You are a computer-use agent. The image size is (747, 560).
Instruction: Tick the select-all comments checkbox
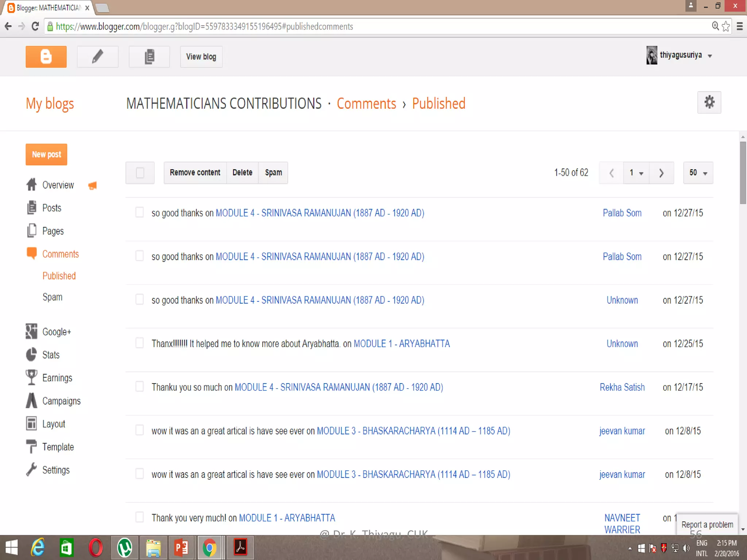coord(140,173)
